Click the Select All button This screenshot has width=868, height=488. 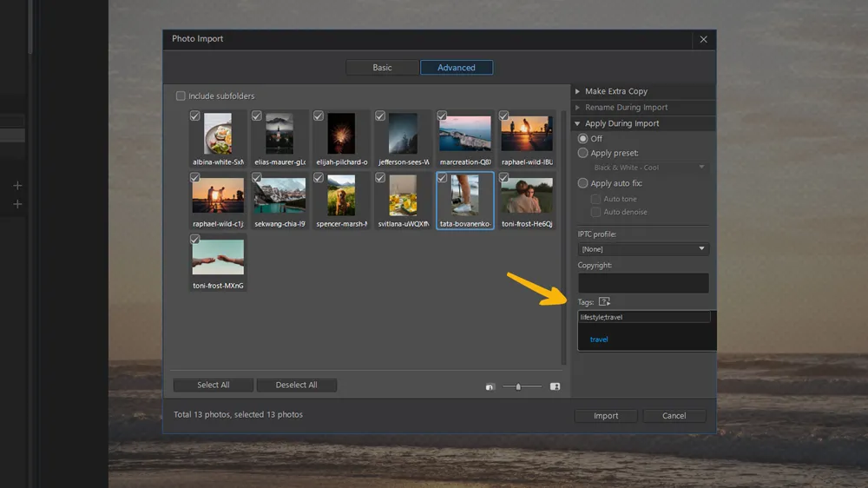pyautogui.click(x=214, y=385)
